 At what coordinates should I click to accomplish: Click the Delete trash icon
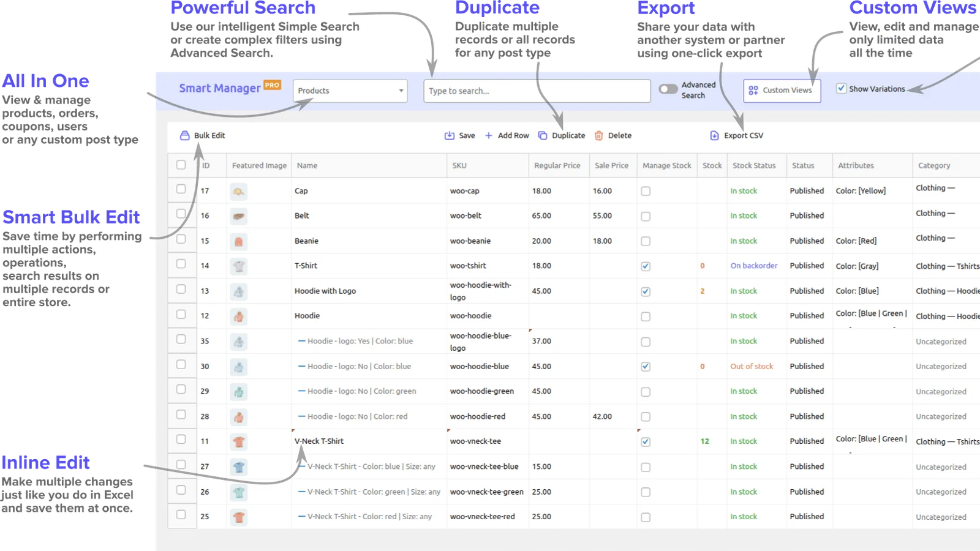click(x=599, y=135)
